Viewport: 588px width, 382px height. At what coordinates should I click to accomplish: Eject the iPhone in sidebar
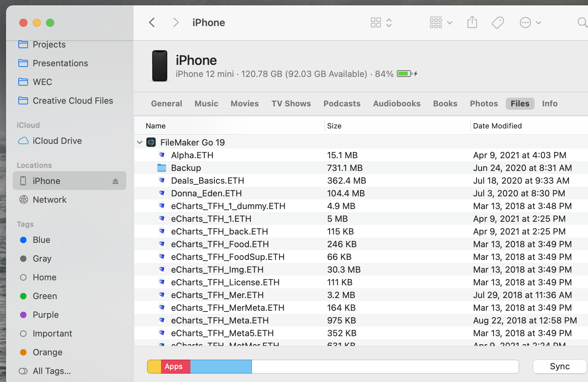pyautogui.click(x=116, y=181)
